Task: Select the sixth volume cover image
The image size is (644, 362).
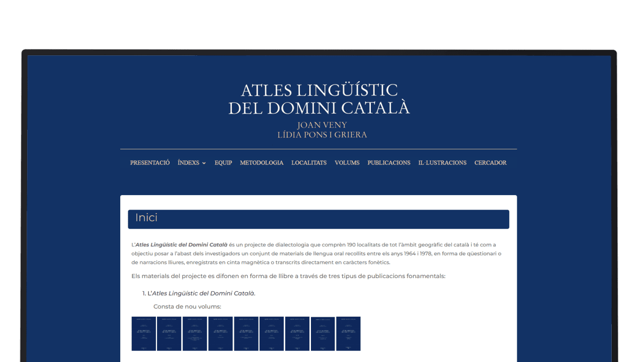Action: 272,333
